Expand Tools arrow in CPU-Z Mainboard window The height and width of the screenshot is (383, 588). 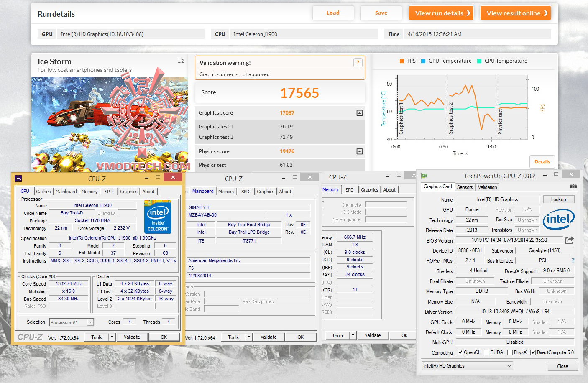pyautogui.click(x=248, y=337)
